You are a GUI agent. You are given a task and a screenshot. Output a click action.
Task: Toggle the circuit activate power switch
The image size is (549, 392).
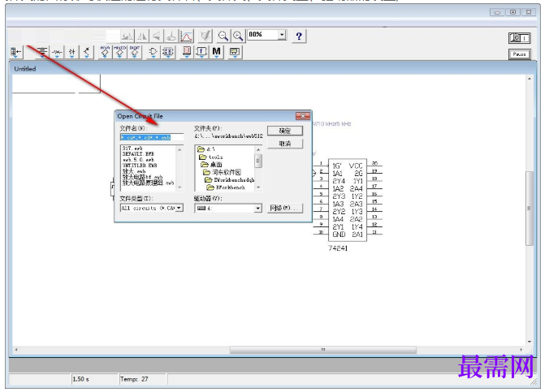[519, 38]
